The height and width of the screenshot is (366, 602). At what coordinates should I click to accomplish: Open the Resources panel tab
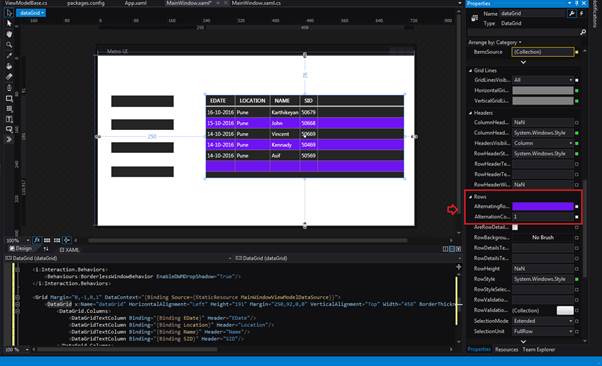click(x=506, y=349)
